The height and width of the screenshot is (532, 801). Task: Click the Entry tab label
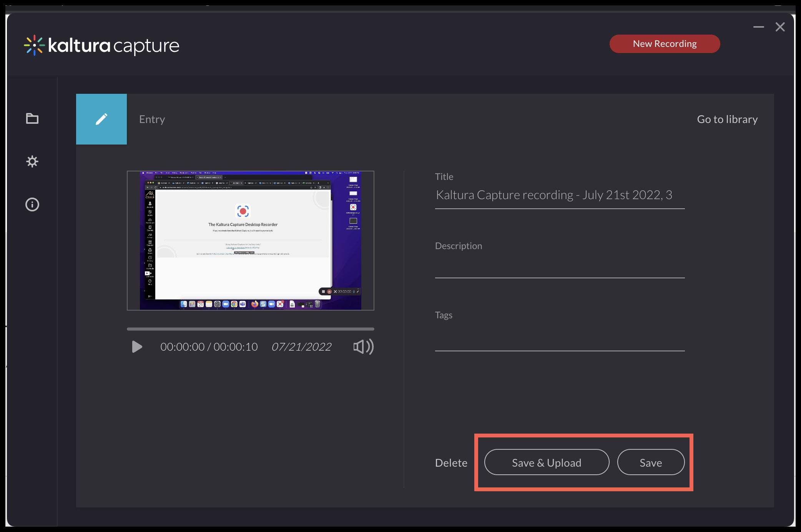152,119
